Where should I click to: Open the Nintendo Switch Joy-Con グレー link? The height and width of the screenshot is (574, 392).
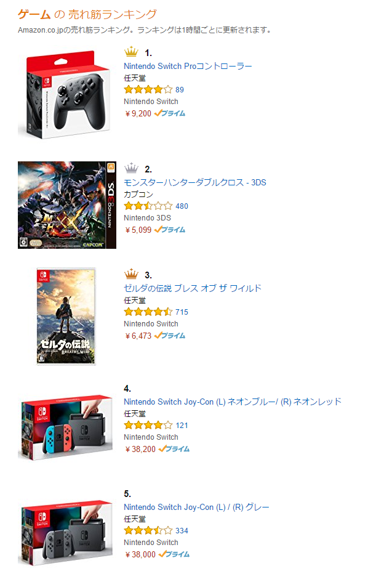click(196, 507)
